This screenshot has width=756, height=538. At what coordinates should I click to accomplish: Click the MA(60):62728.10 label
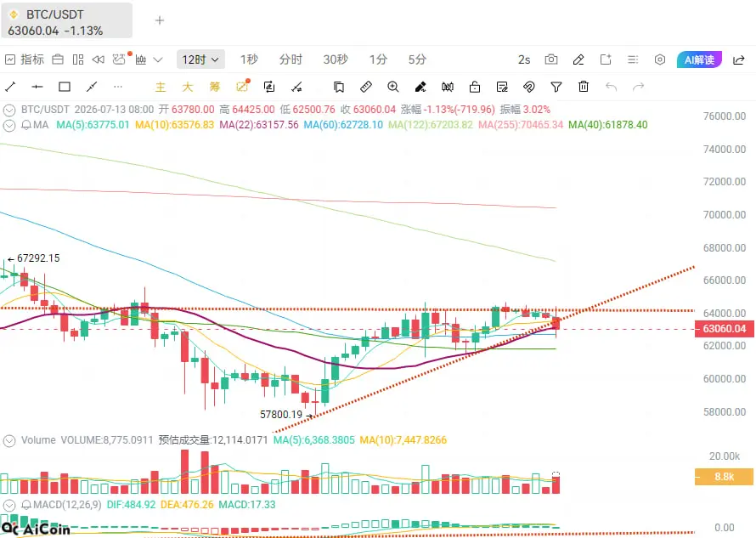point(343,125)
